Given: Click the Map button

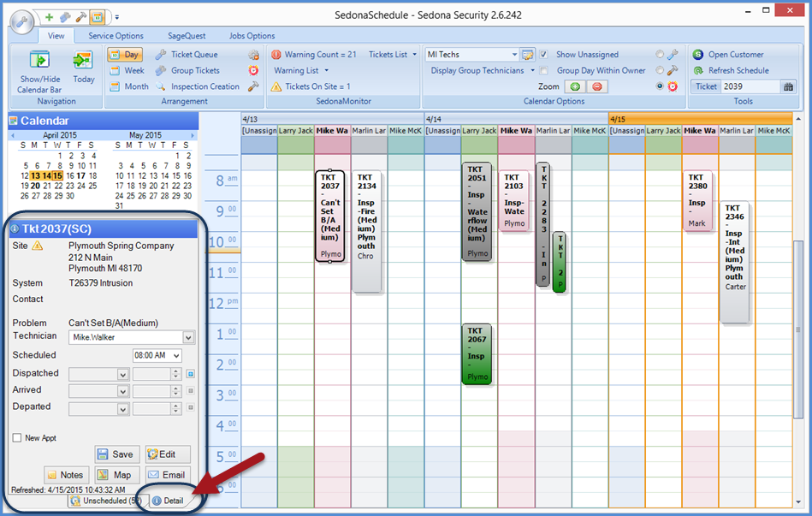Looking at the screenshot, I should [117, 475].
